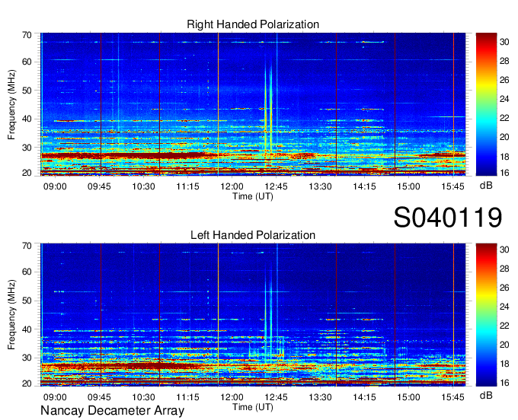Click the upper spectrogram color bar
This screenshot has height=420, width=518.
[486, 104]
